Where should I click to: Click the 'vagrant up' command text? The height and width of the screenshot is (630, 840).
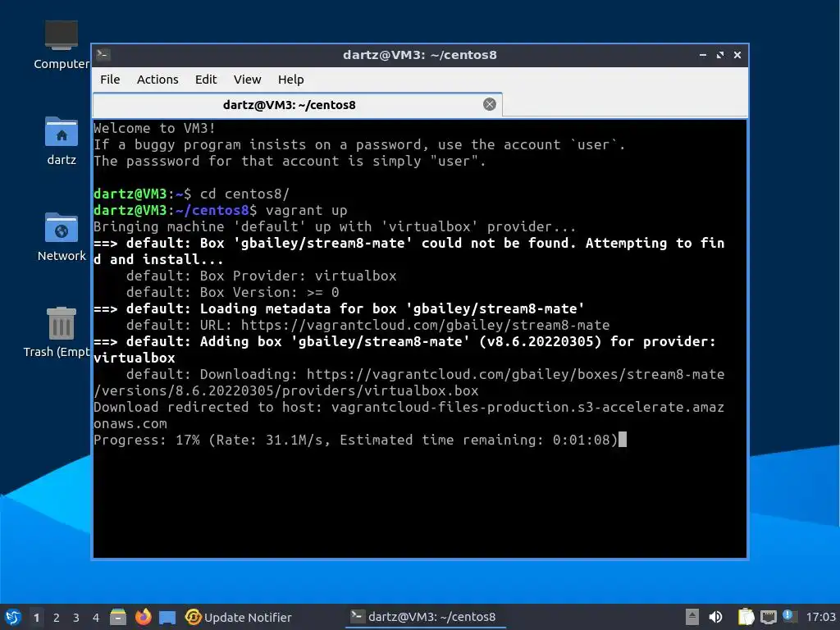coord(307,211)
